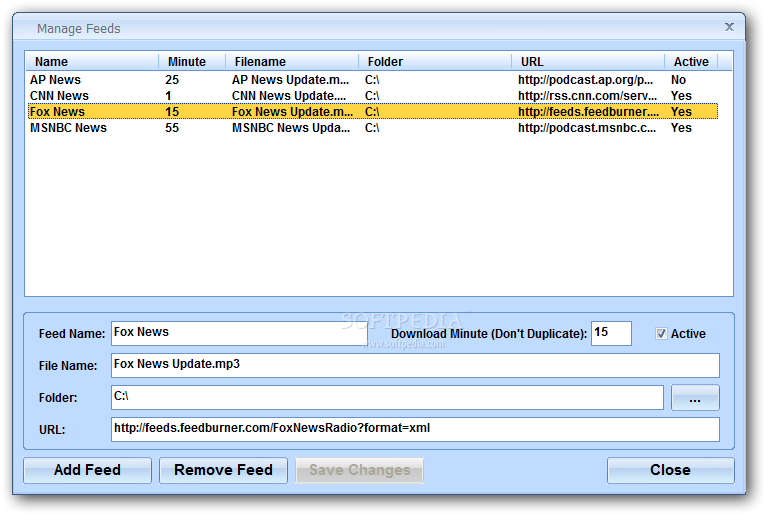Click the Folder path field
Screen dimensions: 766x515
point(387,397)
